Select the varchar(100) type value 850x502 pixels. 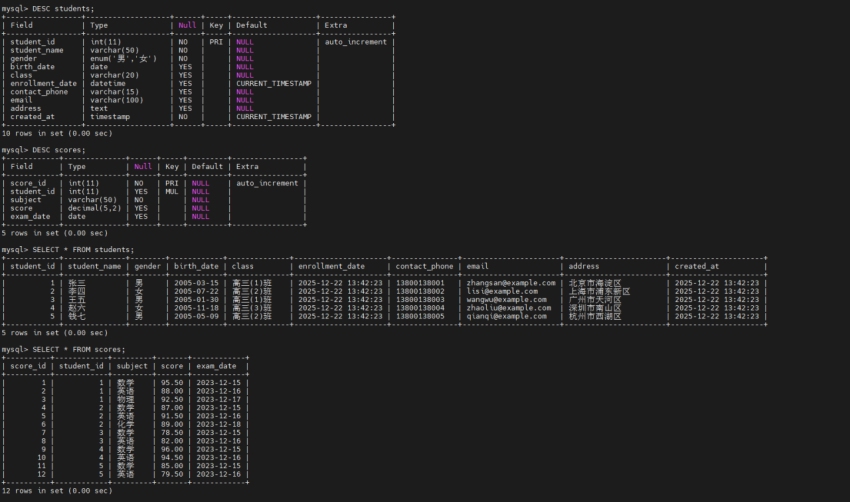tap(117, 100)
